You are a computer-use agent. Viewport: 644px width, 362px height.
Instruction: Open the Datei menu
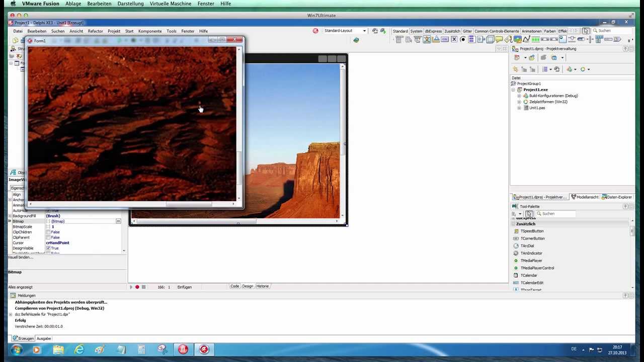(18, 31)
